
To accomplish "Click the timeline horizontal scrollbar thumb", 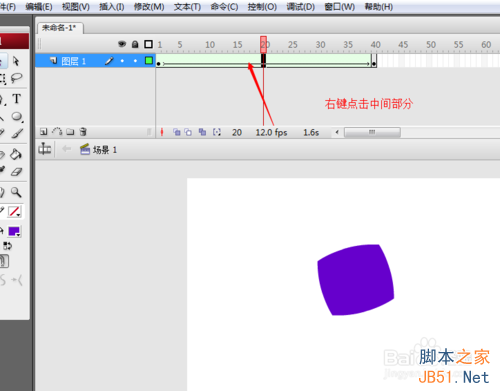I will [x=372, y=132].
